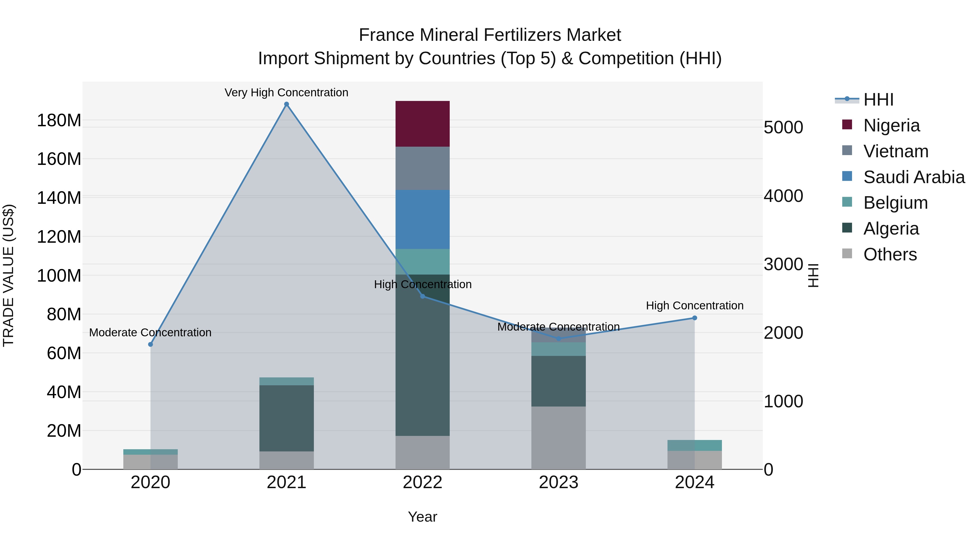Click the 5000 HHI axis tick label
This screenshot has width=980, height=551.
coord(783,127)
